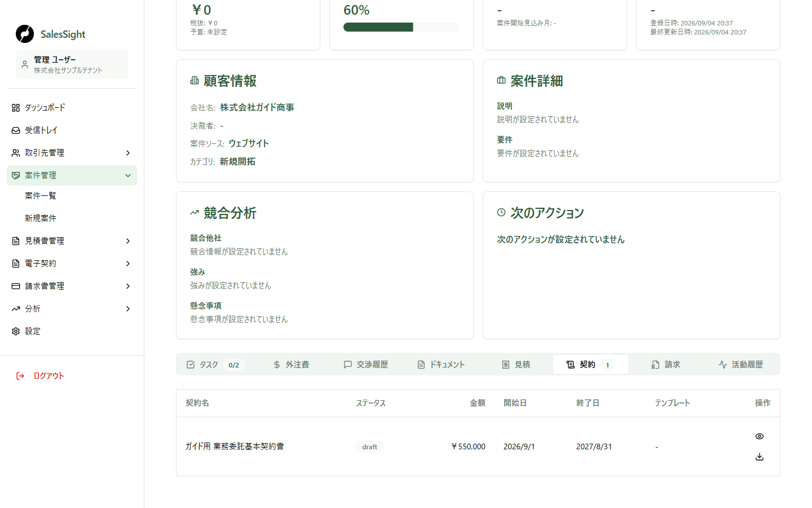Click the analytics trend icon
The image size is (812, 508).
[16, 309]
